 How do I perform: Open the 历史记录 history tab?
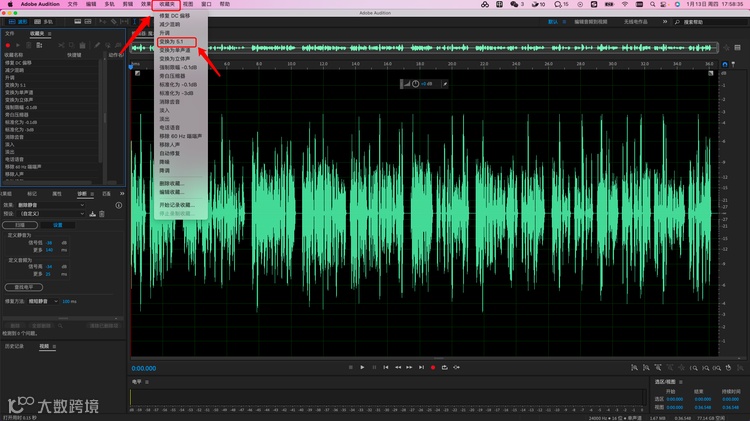click(x=14, y=346)
